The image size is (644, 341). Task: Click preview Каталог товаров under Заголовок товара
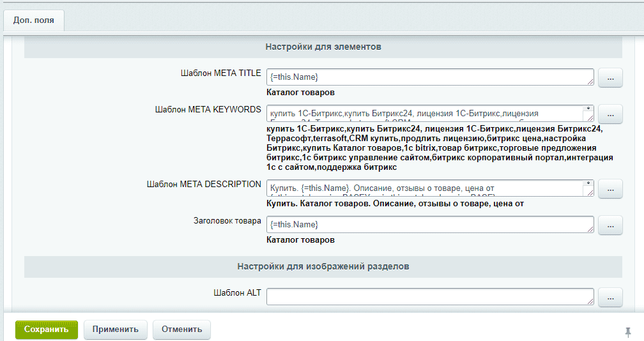click(x=301, y=239)
